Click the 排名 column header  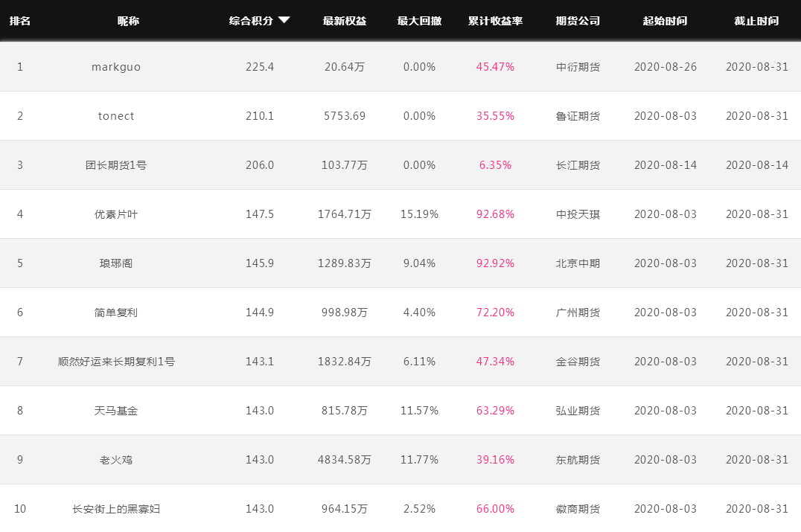[x=20, y=21]
